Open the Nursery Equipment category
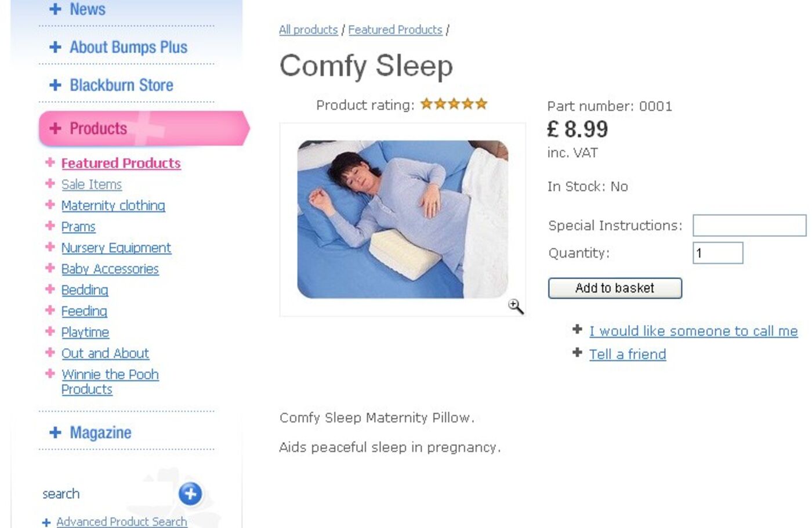 116,248
